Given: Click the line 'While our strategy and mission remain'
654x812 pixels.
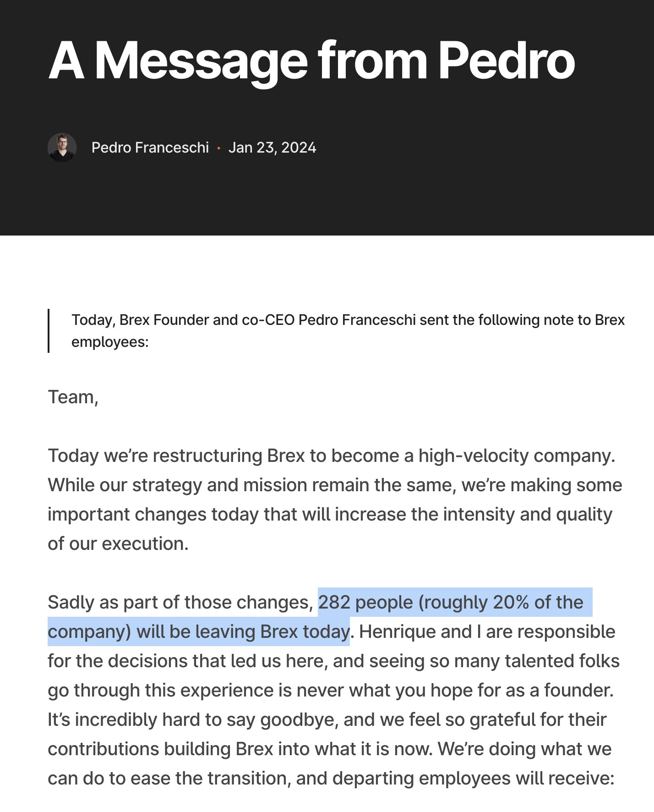Looking at the screenshot, I should coord(335,485).
